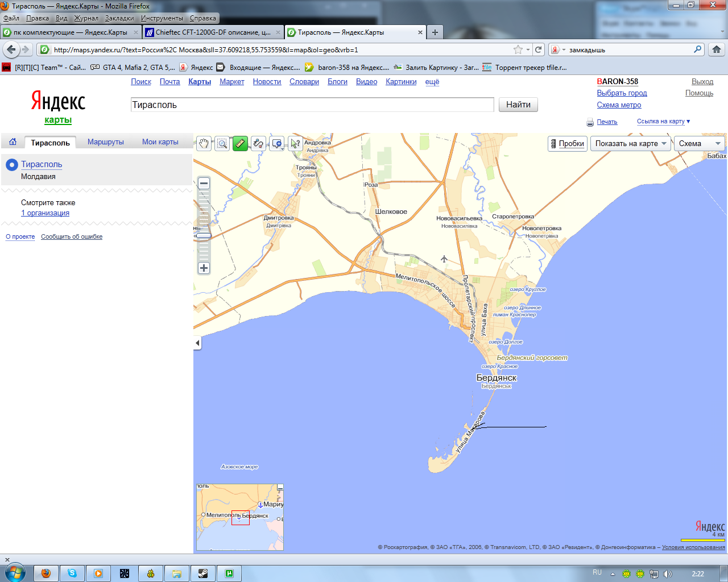Click the Выход logout link
The image size is (728, 582).
point(702,82)
